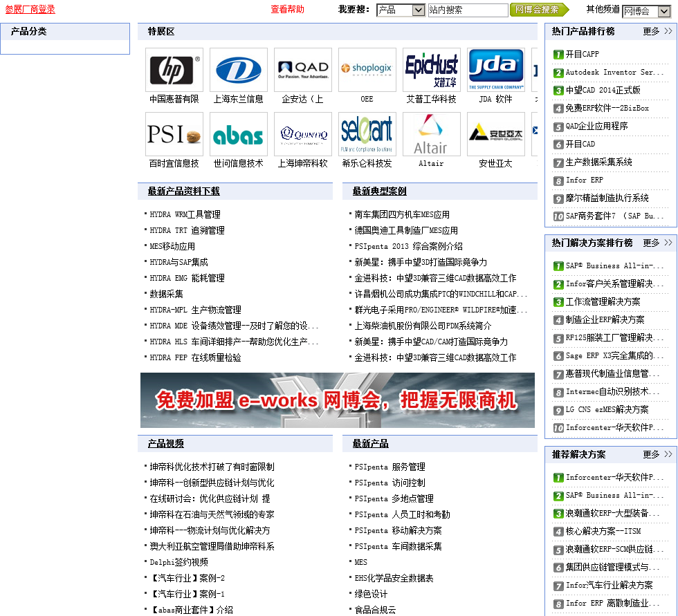Open the 查看帮助 link
The image size is (678, 616).
pos(288,10)
